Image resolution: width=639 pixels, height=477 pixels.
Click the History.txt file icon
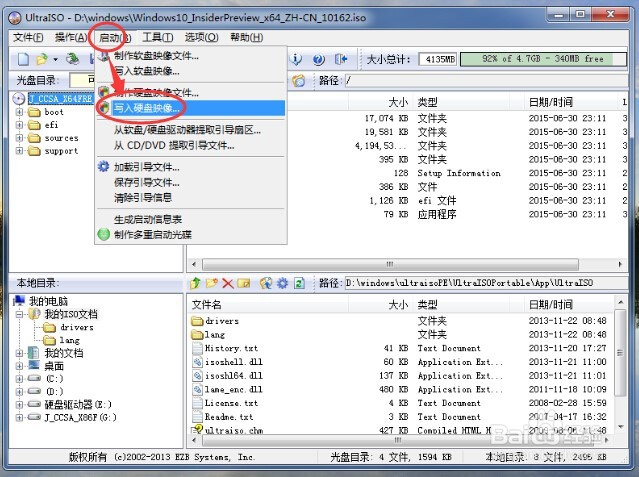coord(197,348)
